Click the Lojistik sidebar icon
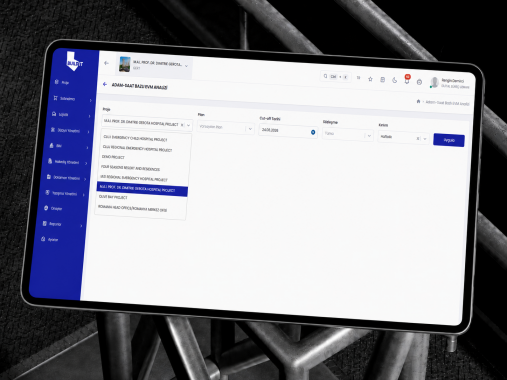 (x=54, y=114)
